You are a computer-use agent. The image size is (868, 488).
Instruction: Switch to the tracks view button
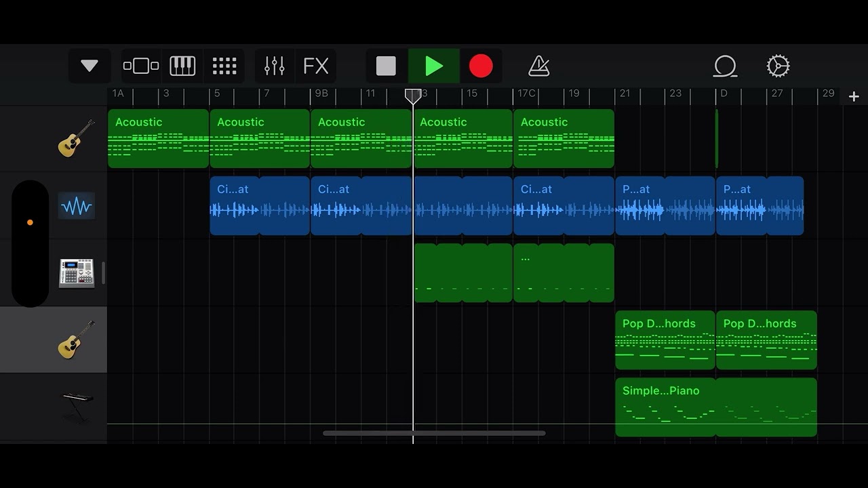141,66
